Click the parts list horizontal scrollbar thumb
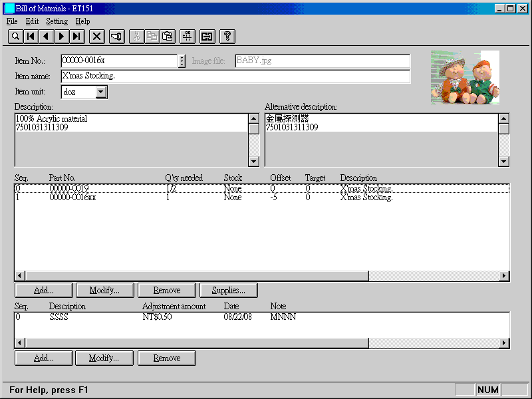The image size is (532, 399). pyautogui.click(x=197, y=275)
